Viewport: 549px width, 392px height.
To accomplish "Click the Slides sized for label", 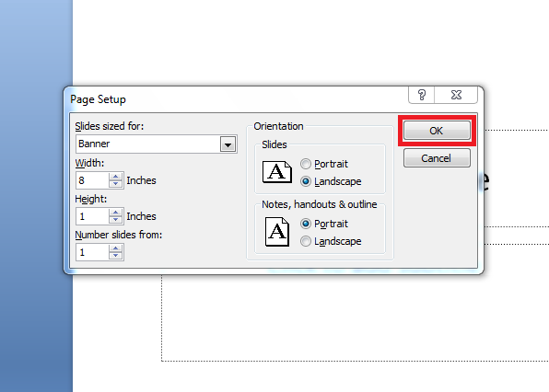I will click(x=110, y=126).
